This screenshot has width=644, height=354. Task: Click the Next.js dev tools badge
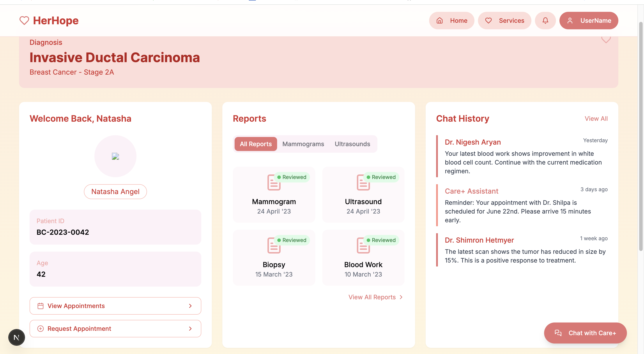(x=16, y=337)
